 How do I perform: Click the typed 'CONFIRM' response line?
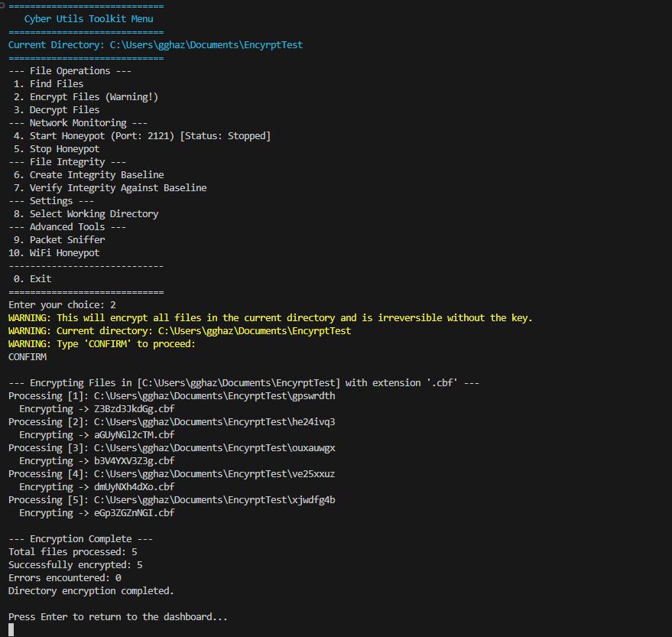coord(28,357)
